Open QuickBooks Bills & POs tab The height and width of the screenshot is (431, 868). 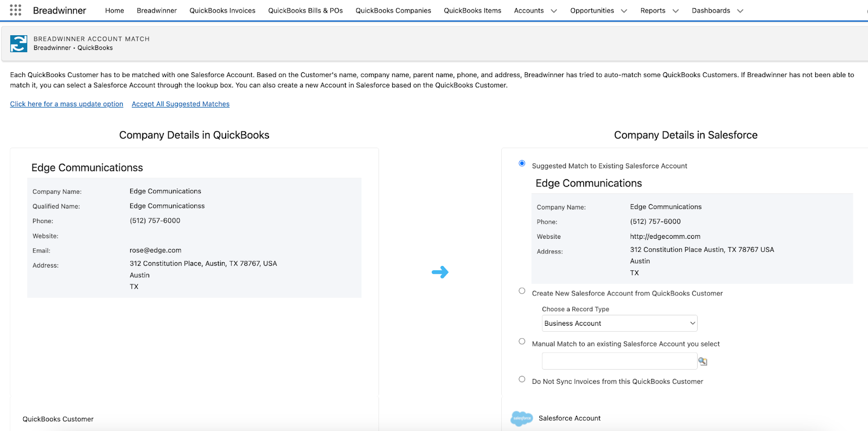point(305,10)
